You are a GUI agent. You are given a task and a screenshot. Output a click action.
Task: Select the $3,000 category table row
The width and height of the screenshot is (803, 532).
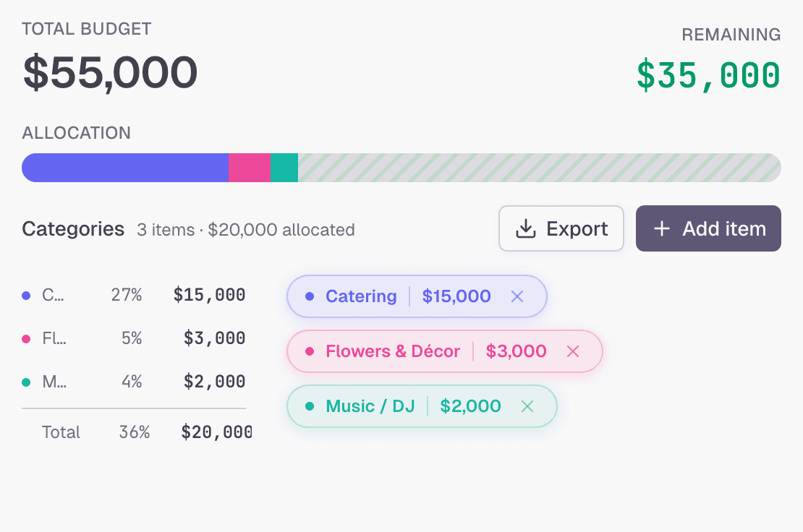point(134,338)
